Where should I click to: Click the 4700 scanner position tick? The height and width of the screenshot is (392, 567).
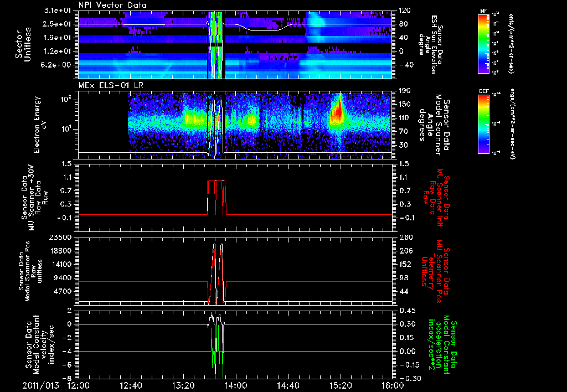pos(63,291)
